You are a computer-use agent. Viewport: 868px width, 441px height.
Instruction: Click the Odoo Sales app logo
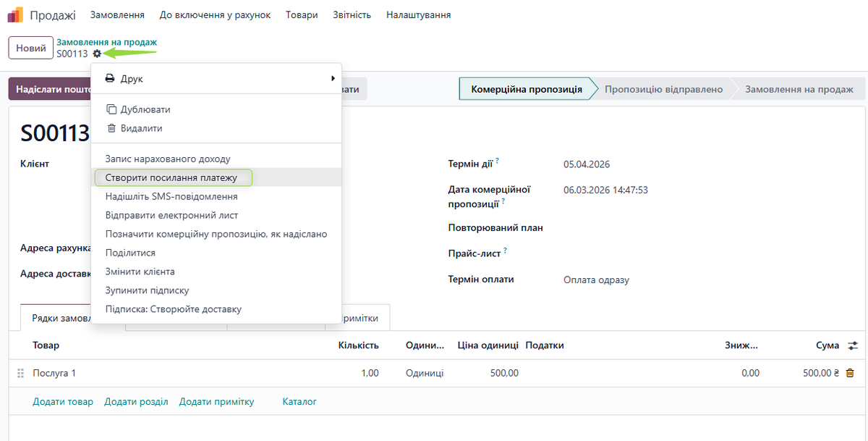click(x=16, y=15)
